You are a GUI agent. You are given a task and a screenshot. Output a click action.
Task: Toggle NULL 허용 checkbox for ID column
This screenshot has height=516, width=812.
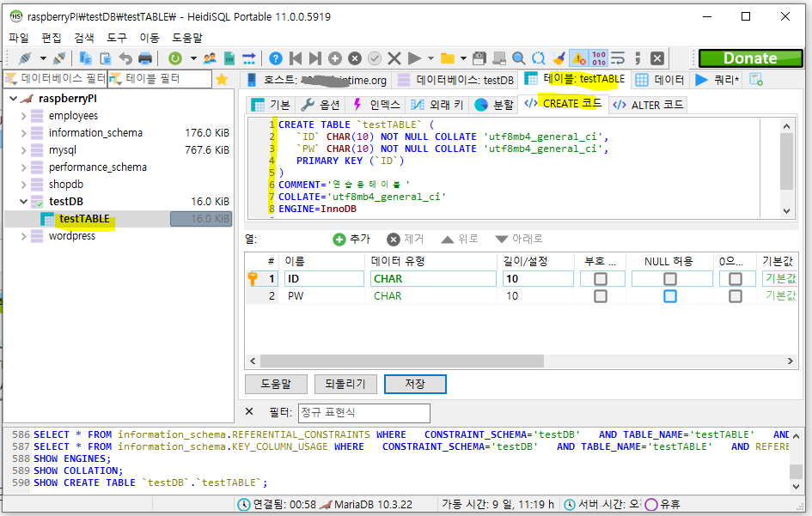669,279
